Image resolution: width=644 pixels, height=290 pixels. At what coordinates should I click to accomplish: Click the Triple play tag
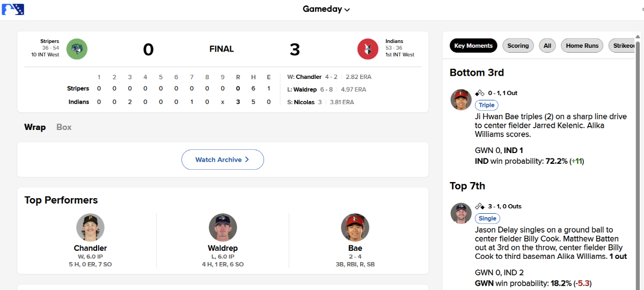pos(487,105)
